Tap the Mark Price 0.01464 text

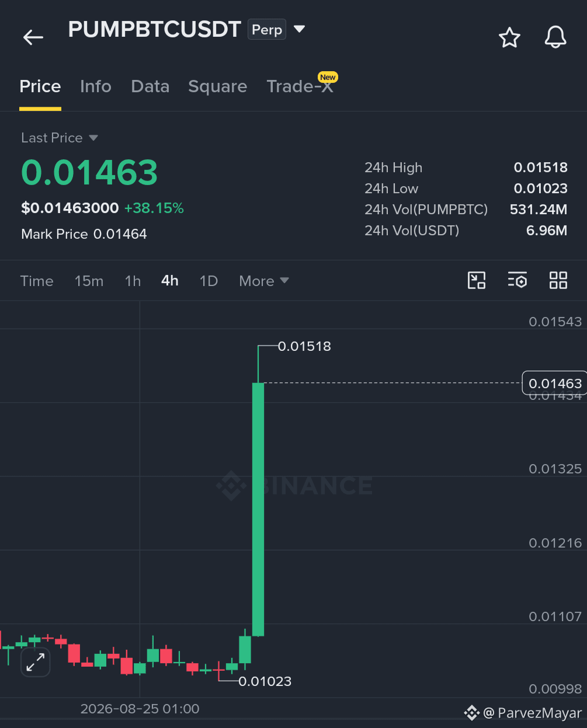[84, 234]
